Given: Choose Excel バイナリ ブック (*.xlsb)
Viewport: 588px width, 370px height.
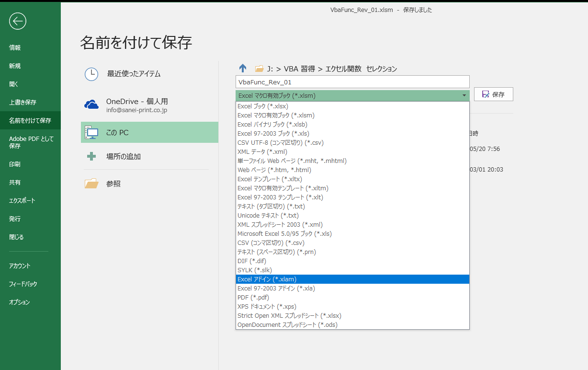Looking at the screenshot, I should pyautogui.click(x=352, y=124).
